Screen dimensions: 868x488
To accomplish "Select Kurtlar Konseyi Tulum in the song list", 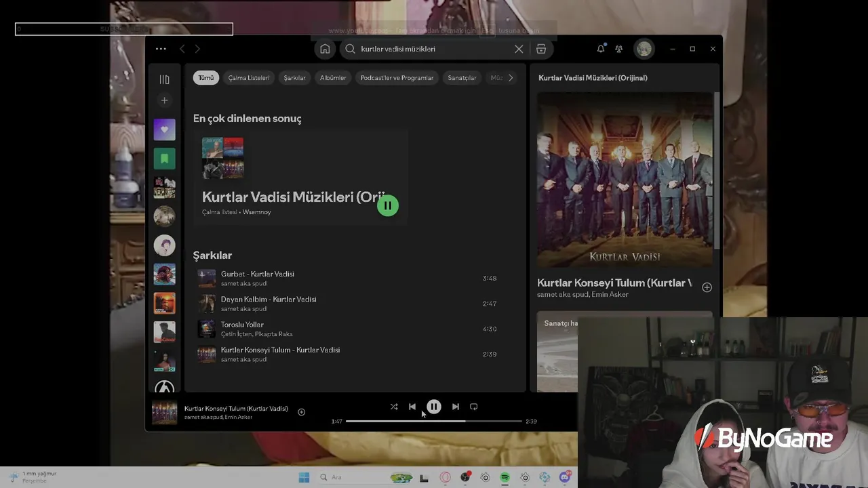I will pos(280,350).
